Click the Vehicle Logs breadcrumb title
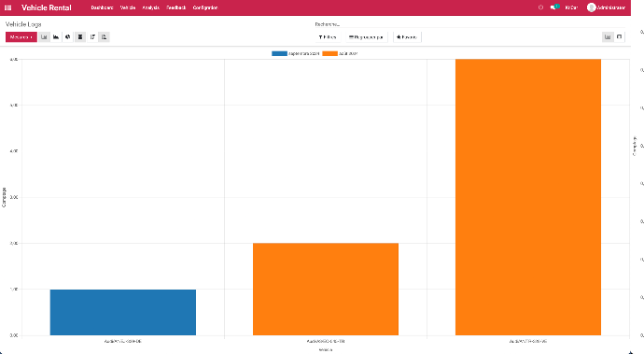The height and width of the screenshot is (354, 644). pyautogui.click(x=23, y=24)
